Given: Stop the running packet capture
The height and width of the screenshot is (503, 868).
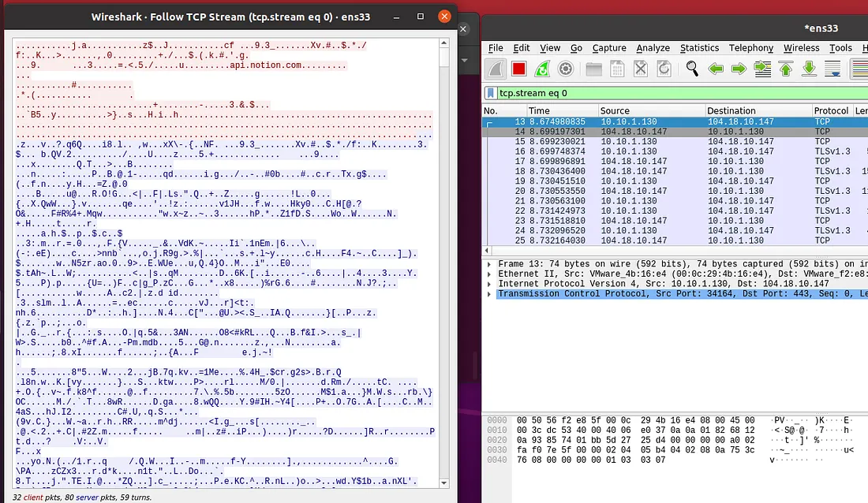Looking at the screenshot, I should 518,69.
